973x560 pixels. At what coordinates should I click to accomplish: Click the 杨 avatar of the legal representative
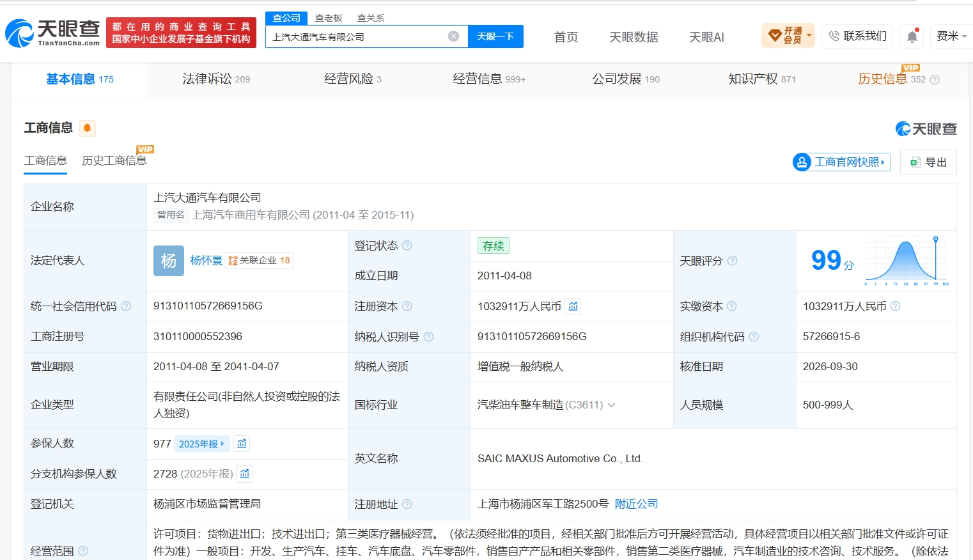click(x=169, y=261)
